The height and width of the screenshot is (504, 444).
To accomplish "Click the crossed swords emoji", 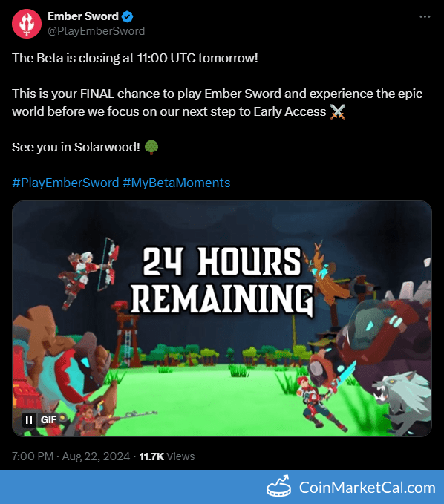I will pos(338,112).
